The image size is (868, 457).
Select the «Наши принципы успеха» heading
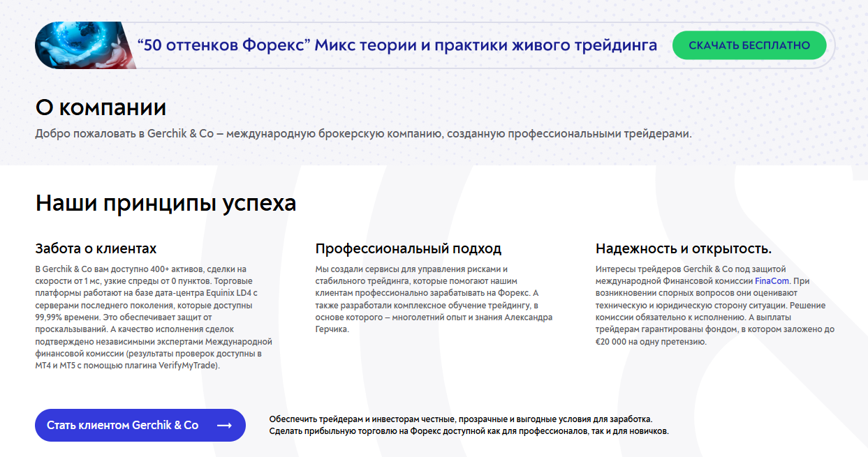165,203
